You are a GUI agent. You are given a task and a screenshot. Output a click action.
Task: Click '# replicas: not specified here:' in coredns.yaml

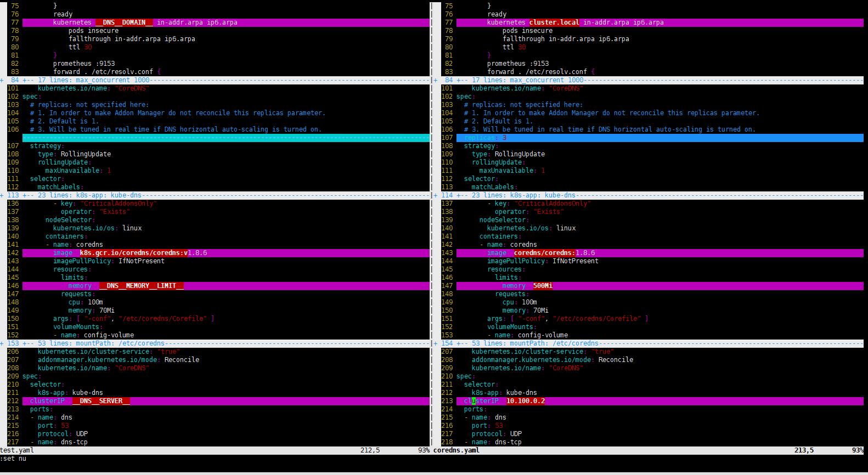[523, 105]
